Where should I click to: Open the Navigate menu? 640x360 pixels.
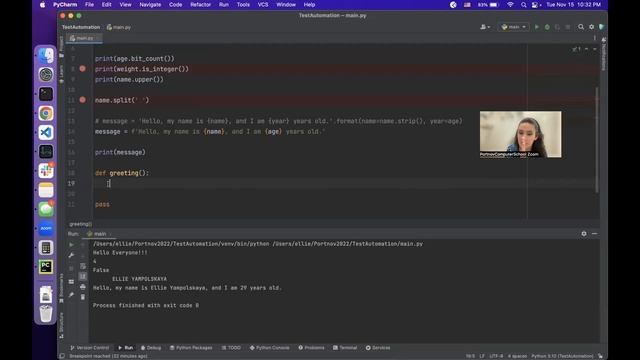click(x=150, y=4)
